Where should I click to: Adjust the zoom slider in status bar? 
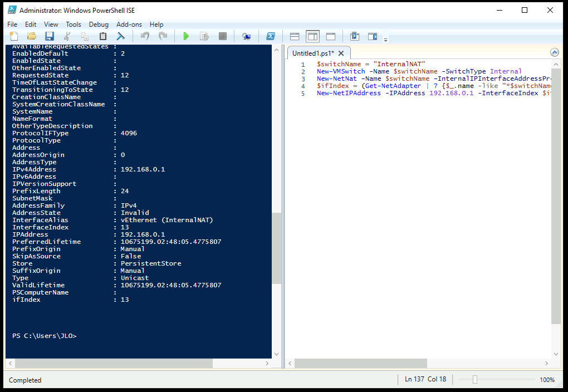click(x=474, y=380)
